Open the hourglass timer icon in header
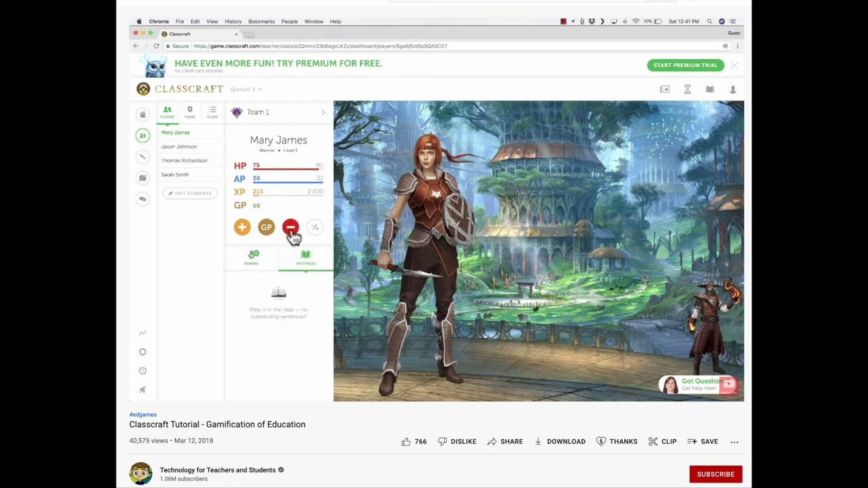Screen dimensions: 868x488 pos(687,89)
